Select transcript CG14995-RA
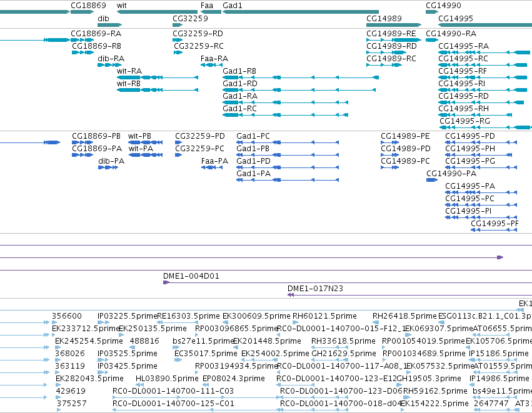 tap(464, 46)
